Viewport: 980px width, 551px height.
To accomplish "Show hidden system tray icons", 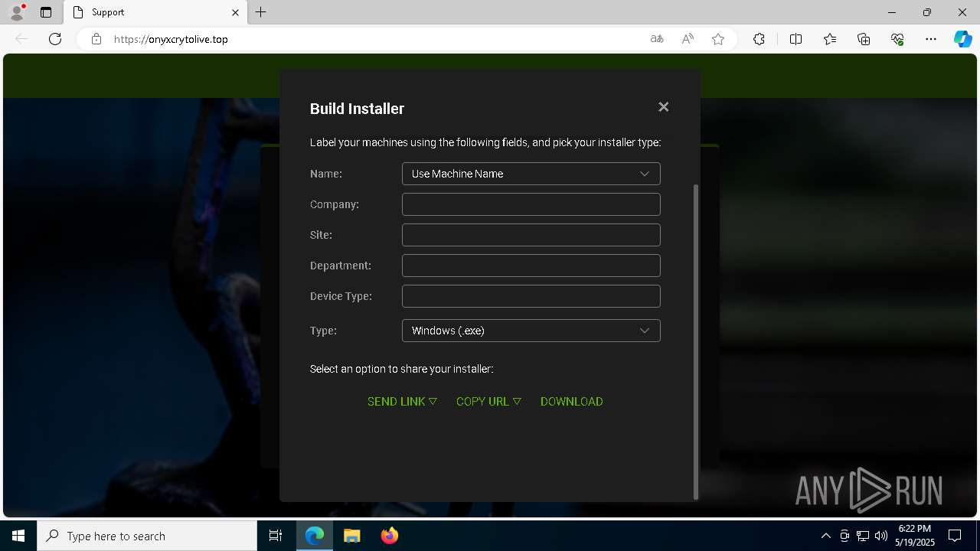I will 825,536.
